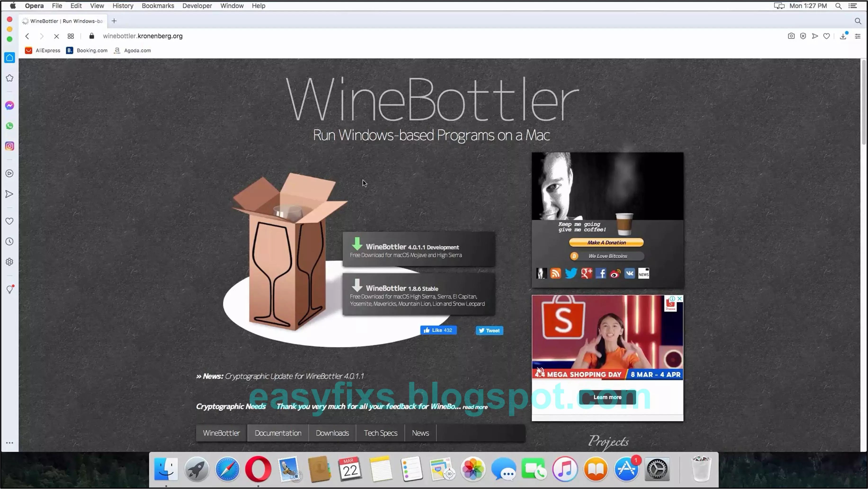Open Settings gear in Opera sidebar
Viewport: 868px width, 489px height.
pyautogui.click(x=9, y=262)
